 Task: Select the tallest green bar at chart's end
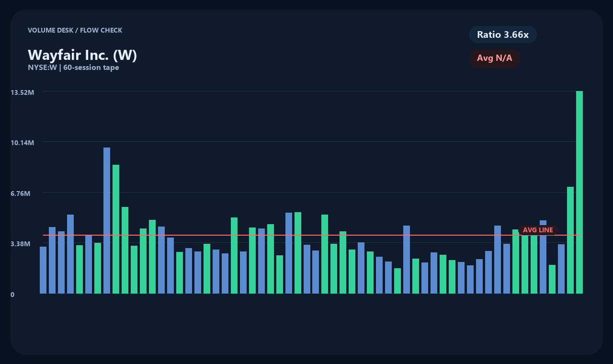click(579, 192)
